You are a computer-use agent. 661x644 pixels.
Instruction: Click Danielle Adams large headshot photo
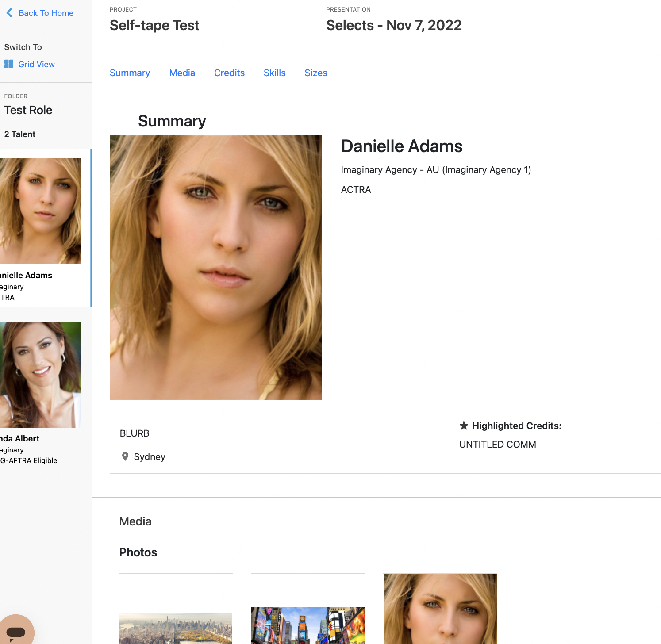point(216,268)
